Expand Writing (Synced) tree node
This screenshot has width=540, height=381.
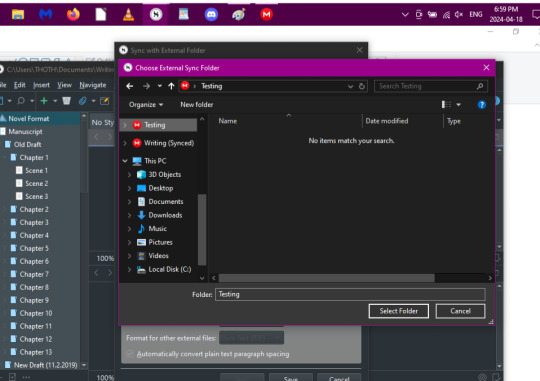click(x=125, y=143)
